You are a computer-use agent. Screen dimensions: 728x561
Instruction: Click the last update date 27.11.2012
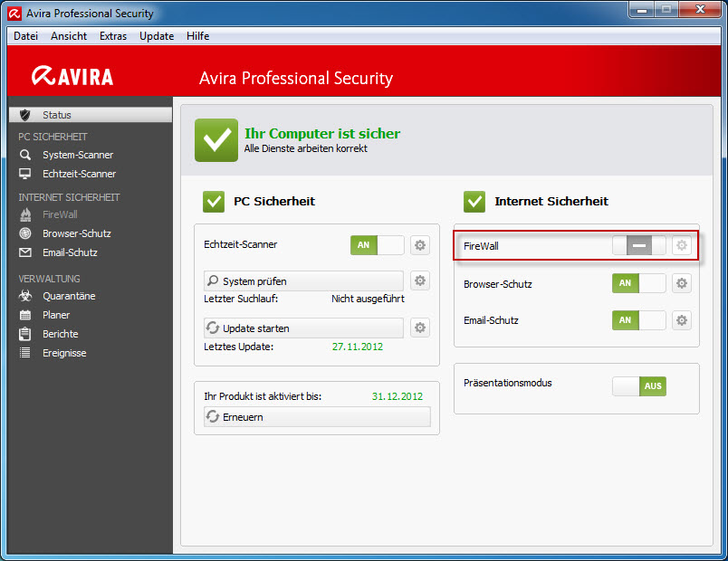click(x=358, y=347)
